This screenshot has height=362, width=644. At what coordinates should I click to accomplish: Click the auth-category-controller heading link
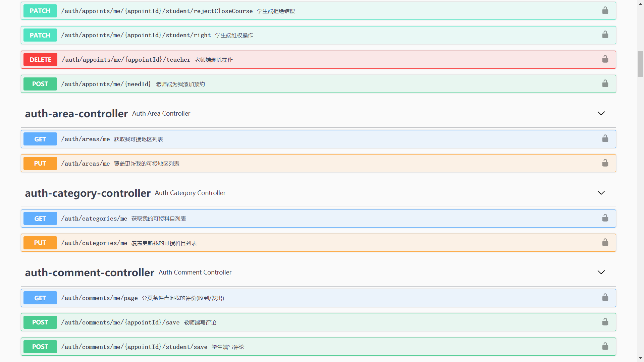click(88, 193)
